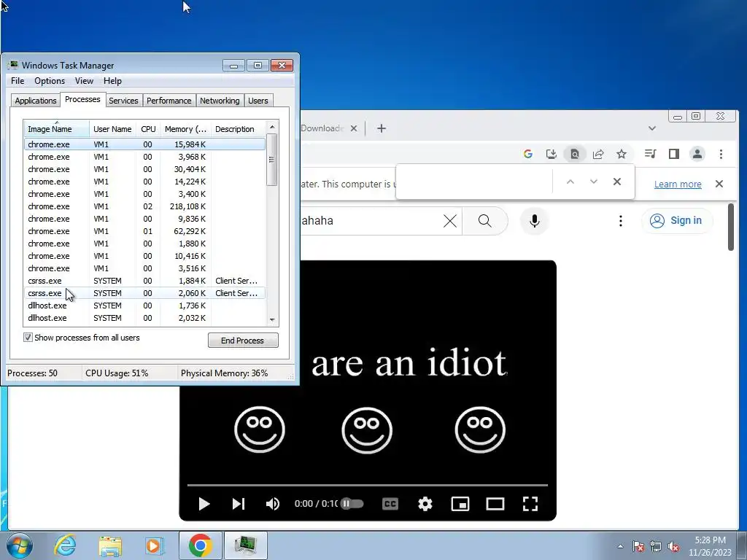
Task: Open the media controls icon in Chrome
Action: click(x=650, y=154)
